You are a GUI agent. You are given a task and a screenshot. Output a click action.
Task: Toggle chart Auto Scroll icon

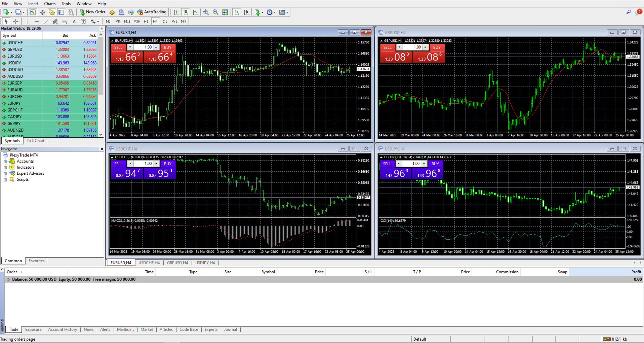(x=237, y=12)
